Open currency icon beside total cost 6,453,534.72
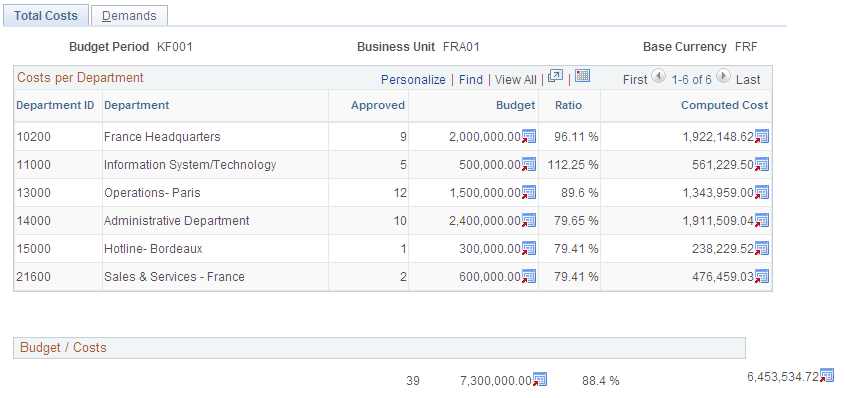845x398 pixels. [x=827, y=376]
